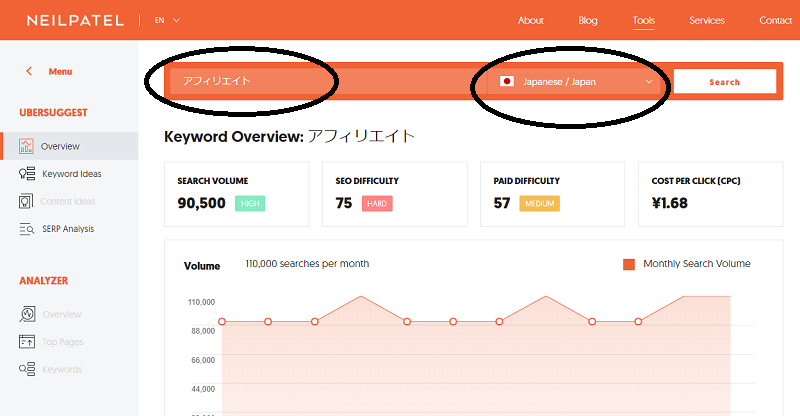This screenshot has width=800, height=416.
Task: Click the ANALYZER sidebar heading
Action: [x=43, y=280]
